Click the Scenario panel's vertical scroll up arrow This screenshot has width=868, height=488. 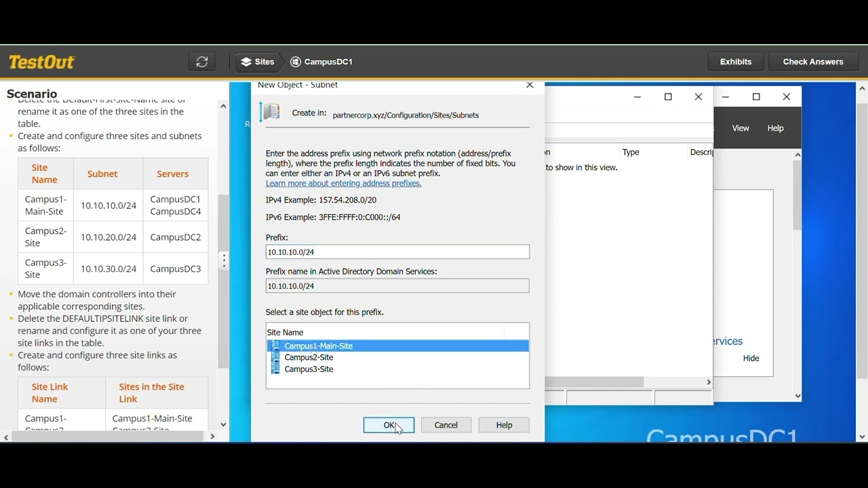click(223, 106)
